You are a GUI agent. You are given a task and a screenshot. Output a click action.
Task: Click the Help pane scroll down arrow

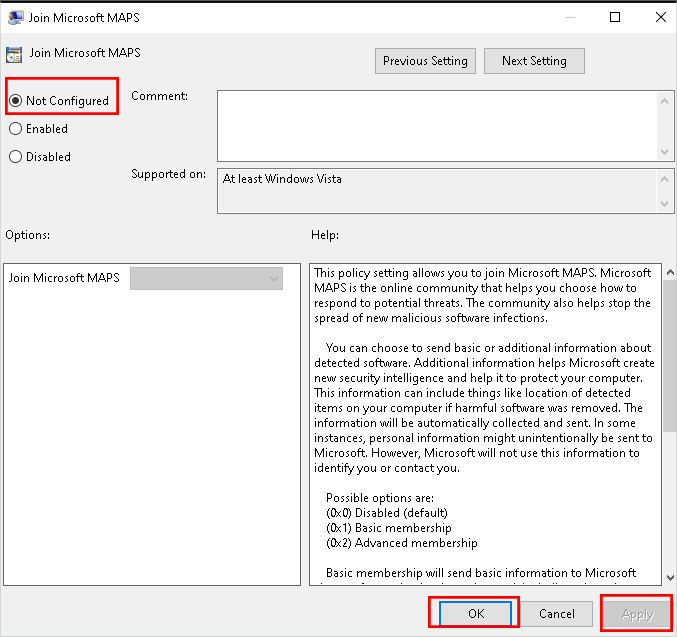click(670, 577)
